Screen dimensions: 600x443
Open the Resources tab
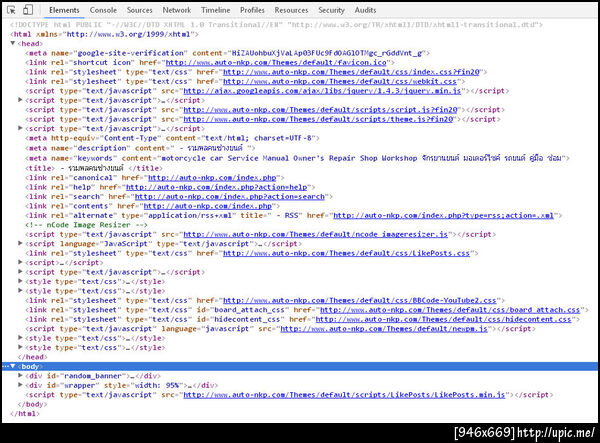pyautogui.click(x=291, y=10)
